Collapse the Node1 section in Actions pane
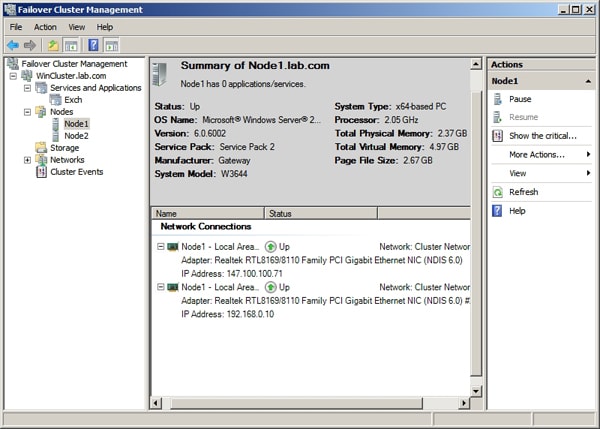600x429 pixels. (588, 81)
